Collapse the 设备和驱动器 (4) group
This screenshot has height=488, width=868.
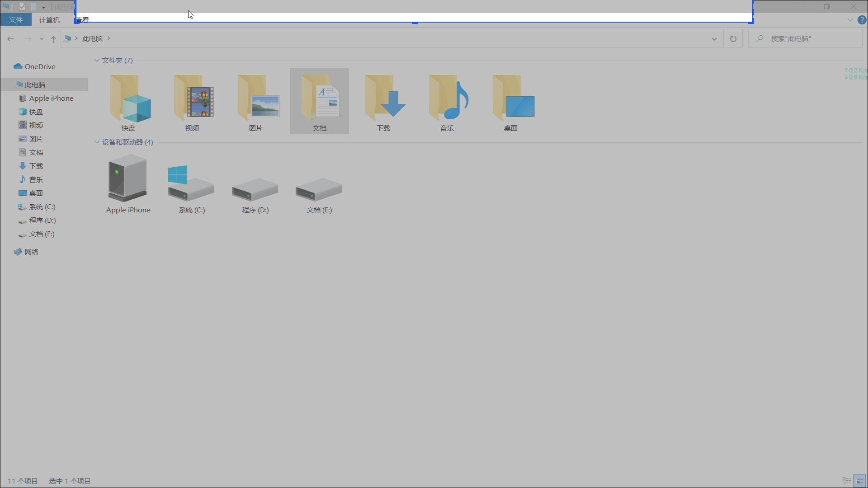click(x=97, y=142)
